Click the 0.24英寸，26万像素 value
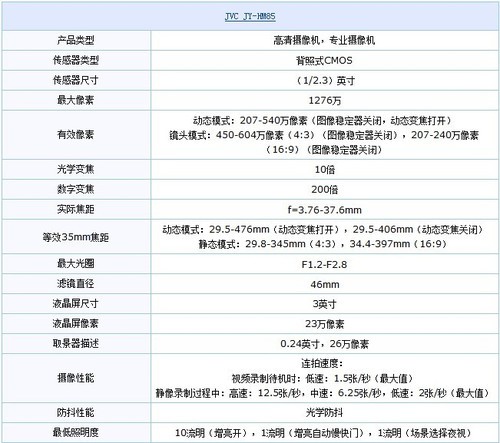500x443 pixels. coord(325,344)
